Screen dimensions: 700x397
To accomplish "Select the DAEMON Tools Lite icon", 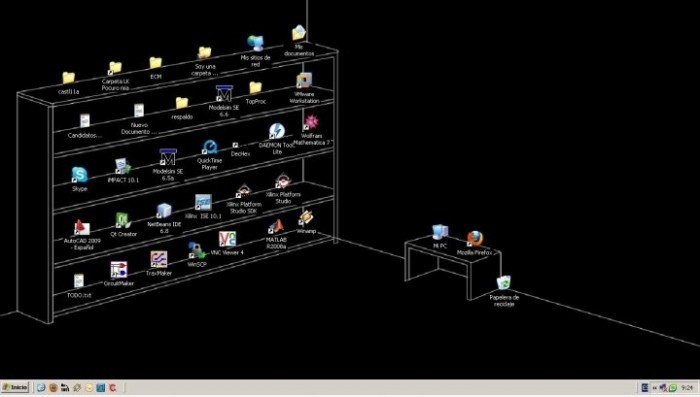I will click(277, 132).
